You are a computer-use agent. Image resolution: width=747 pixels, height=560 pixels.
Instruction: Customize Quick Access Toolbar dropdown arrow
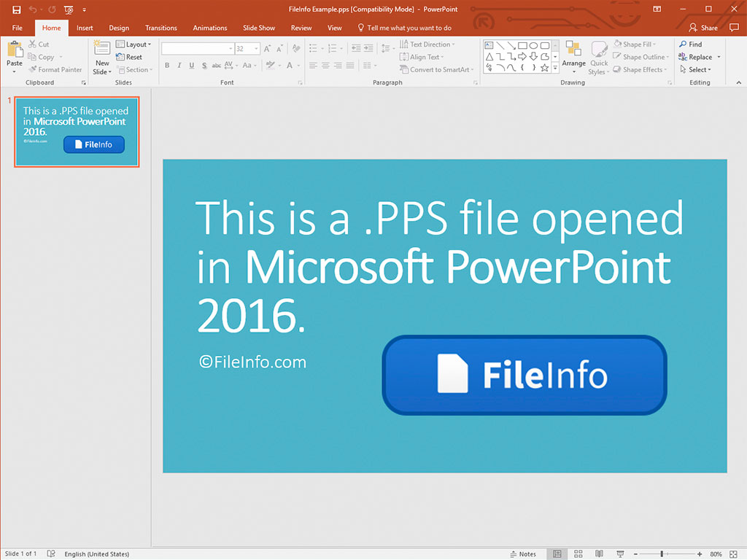point(85,9)
